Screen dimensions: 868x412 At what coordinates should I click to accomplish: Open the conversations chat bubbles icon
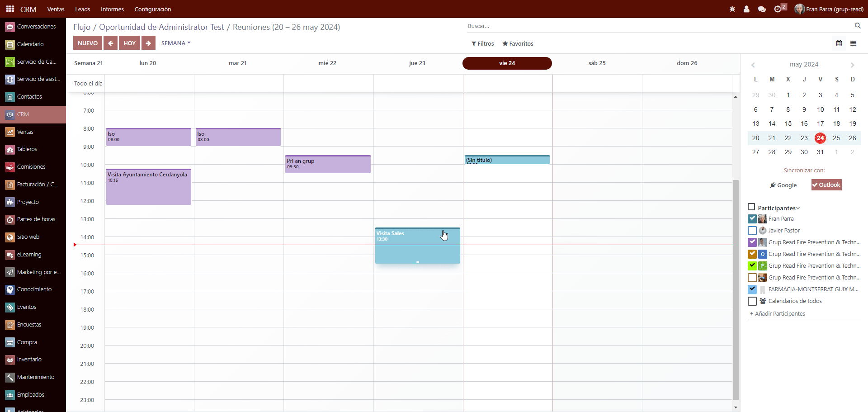click(x=762, y=9)
